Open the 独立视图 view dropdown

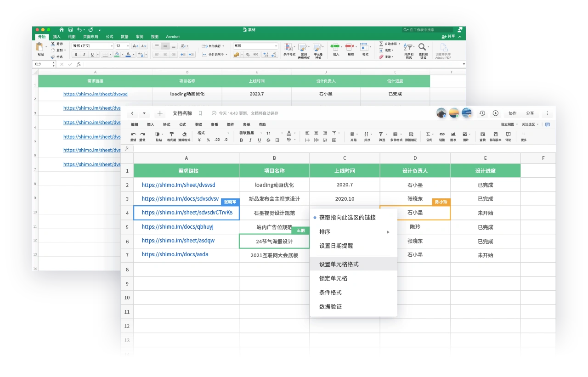tap(509, 124)
